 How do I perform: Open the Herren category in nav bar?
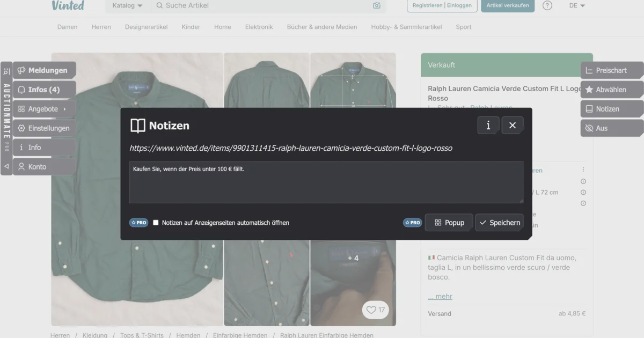(101, 27)
